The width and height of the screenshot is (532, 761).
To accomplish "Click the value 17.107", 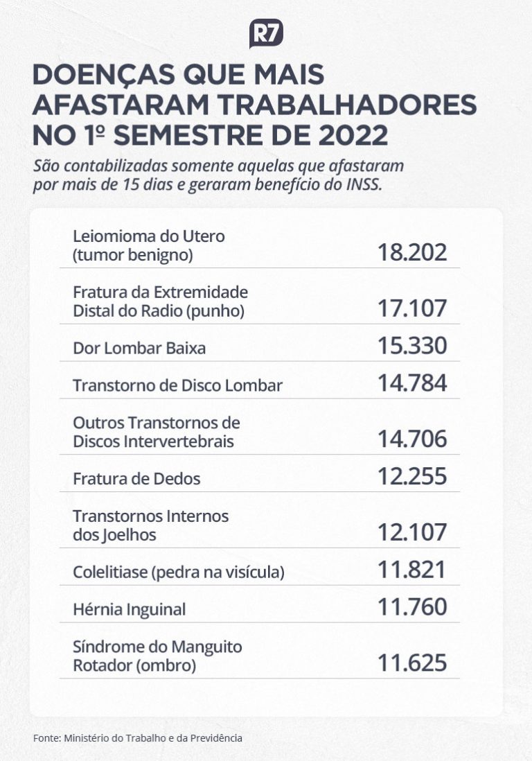I will pos(412,308).
